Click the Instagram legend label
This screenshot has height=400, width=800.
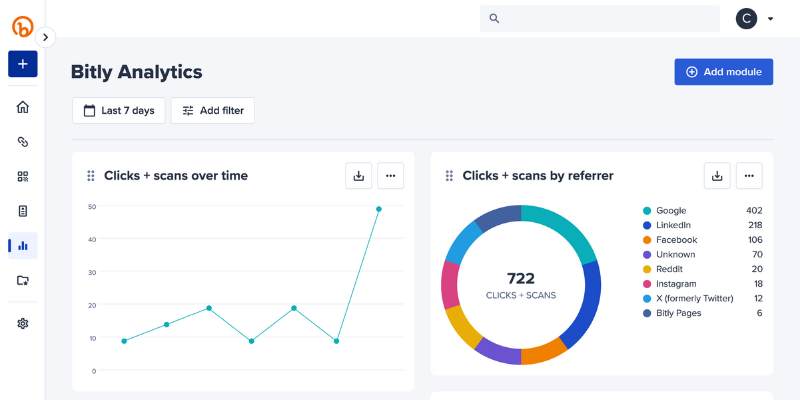[676, 284]
